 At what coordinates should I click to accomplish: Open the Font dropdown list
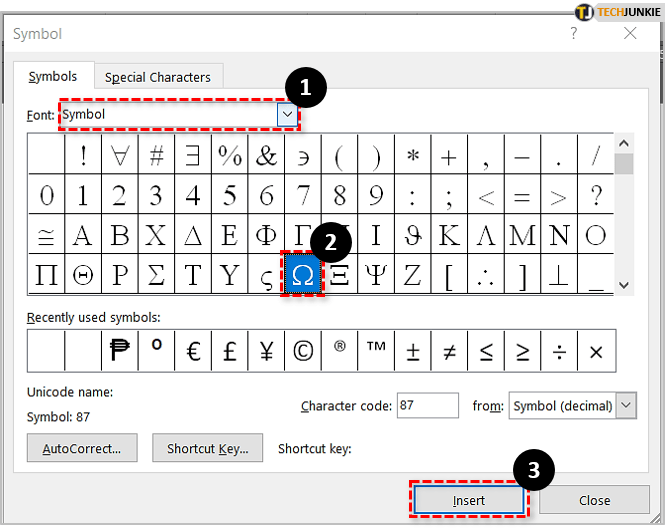click(287, 115)
